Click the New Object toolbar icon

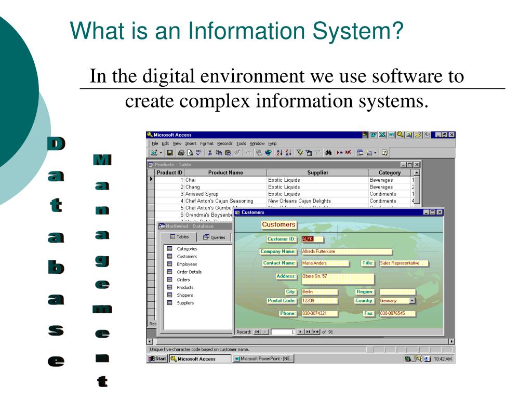coord(370,153)
